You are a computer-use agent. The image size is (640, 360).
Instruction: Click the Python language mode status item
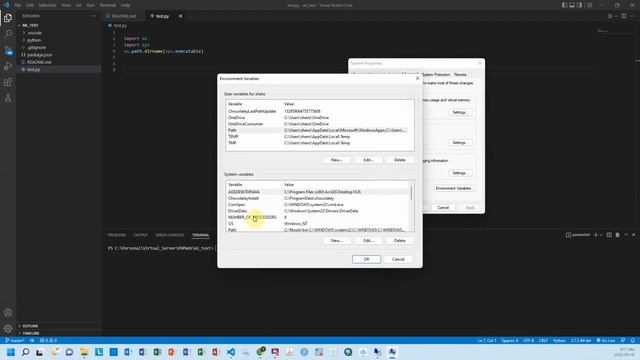559,340
